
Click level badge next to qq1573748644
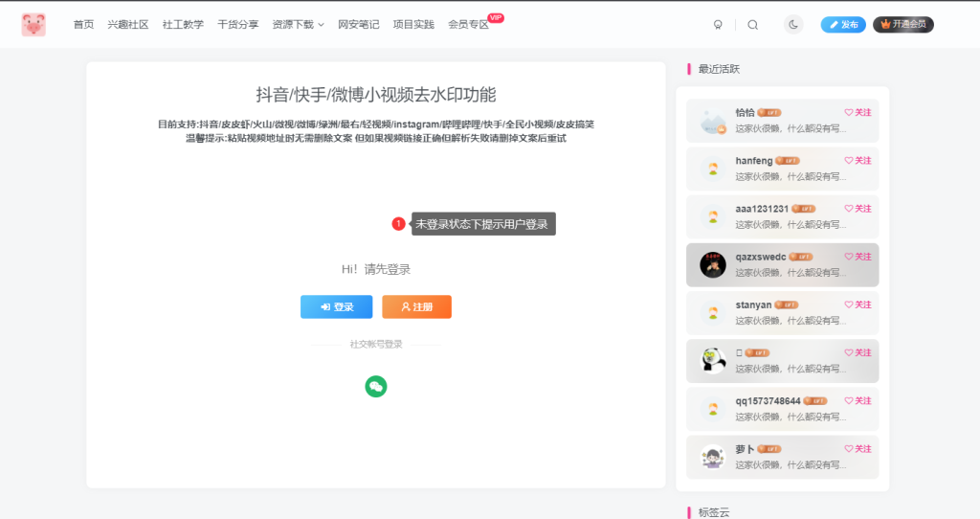(815, 401)
